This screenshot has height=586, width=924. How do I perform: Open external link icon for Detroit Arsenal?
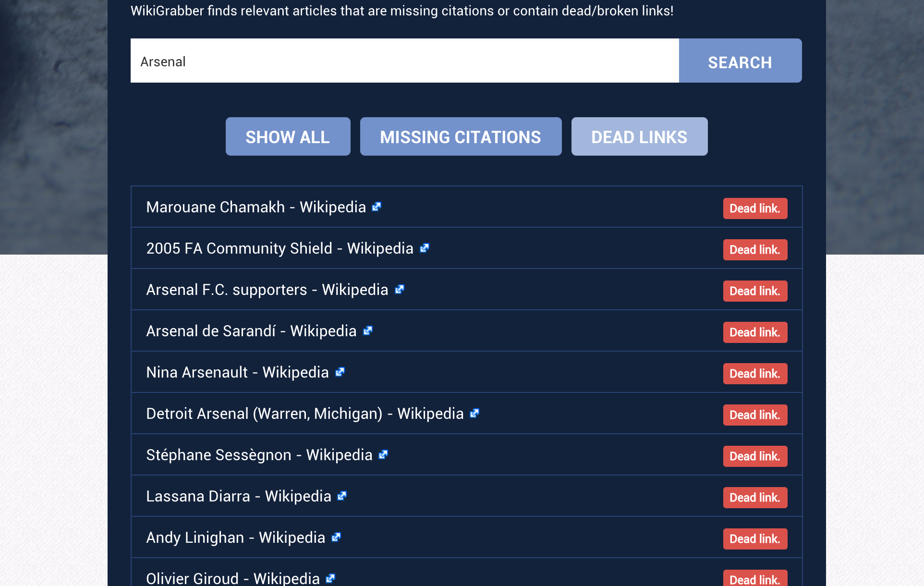(x=475, y=413)
